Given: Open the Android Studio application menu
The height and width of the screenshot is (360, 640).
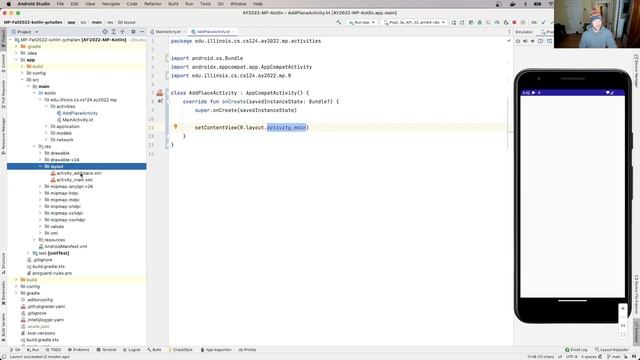Looking at the screenshot, I should point(33,4).
